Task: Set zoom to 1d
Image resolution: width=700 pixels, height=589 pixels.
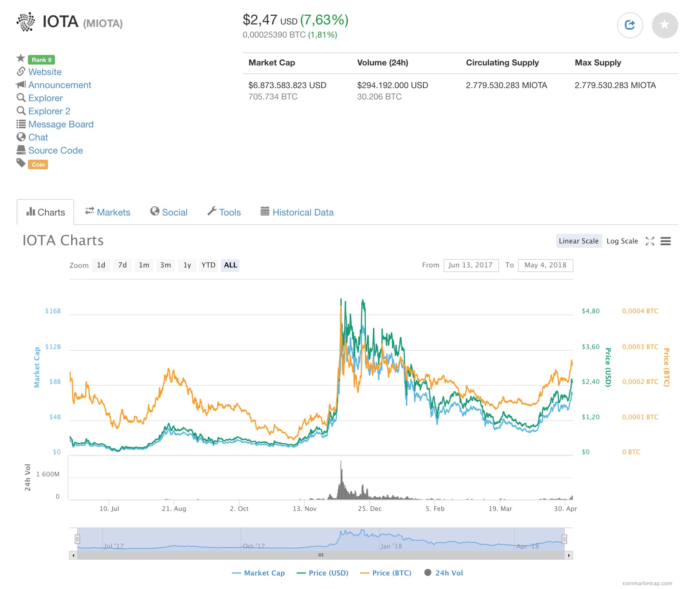Action: 101,265
